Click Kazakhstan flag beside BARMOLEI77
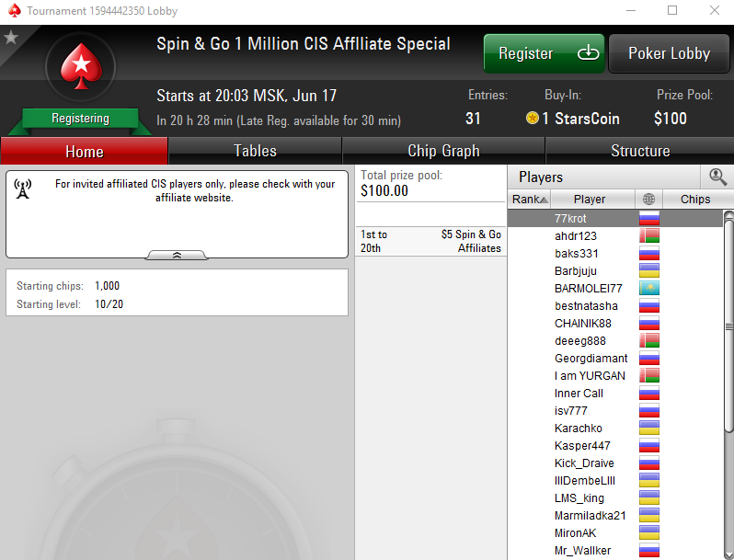The width and height of the screenshot is (734, 560). point(649,288)
